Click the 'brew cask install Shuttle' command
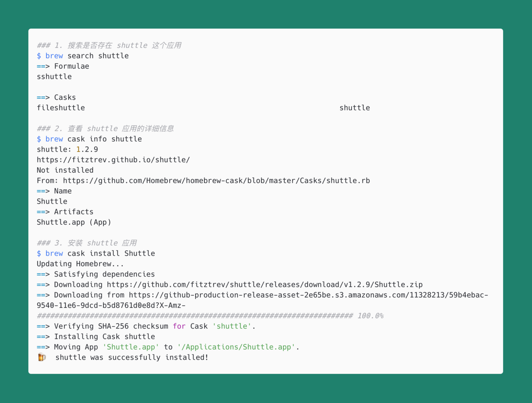532x403 pixels. [x=96, y=253]
